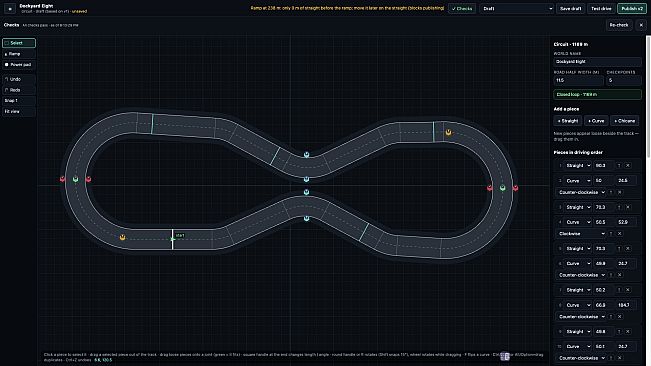Edit piece 4 radius value 60.5
Screen dimensions: 651x366
(603, 222)
